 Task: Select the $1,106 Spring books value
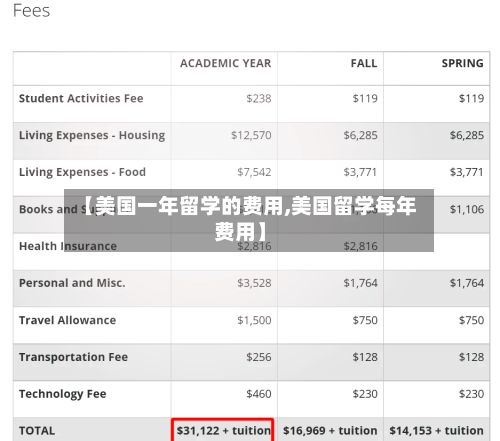click(x=467, y=209)
